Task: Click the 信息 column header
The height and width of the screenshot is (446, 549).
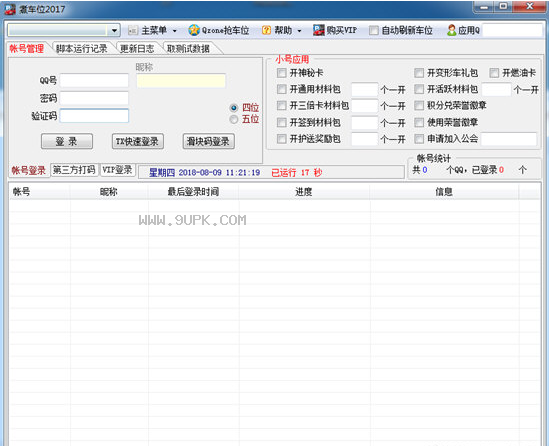Action: [444, 192]
